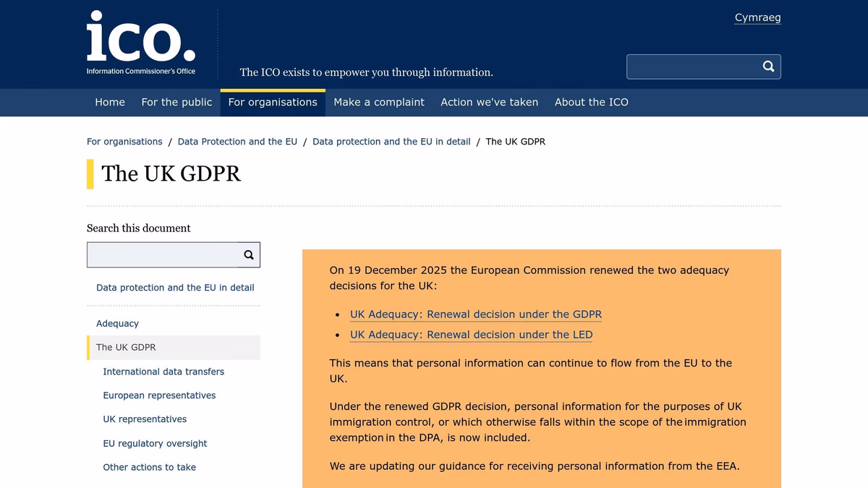Open the For organisations menu
Viewport: 868px width, 488px height.
pos(273,102)
